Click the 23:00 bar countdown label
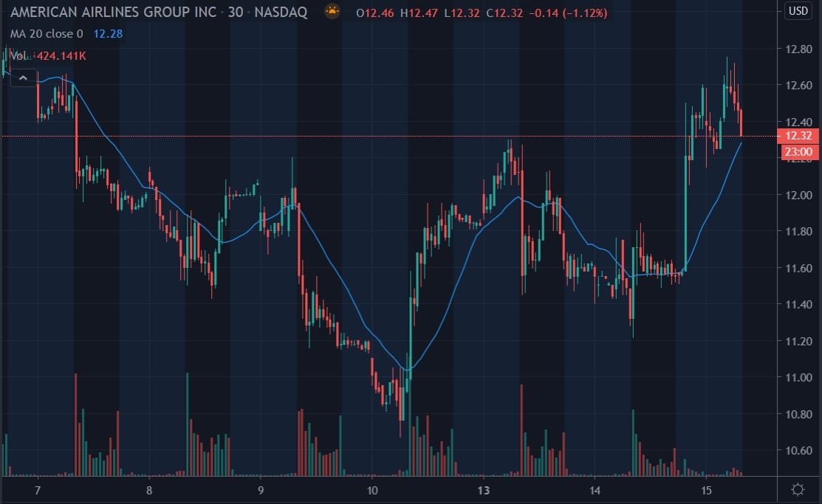Screen dimensions: 822x504 pyautogui.click(x=798, y=152)
